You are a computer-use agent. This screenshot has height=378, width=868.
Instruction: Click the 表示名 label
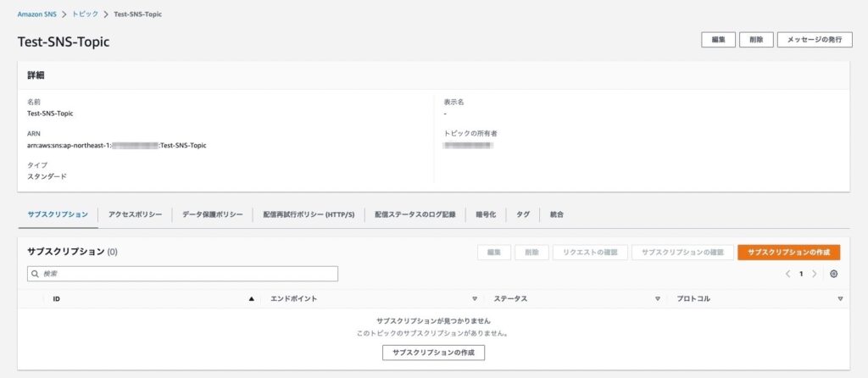tap(453, 103)
